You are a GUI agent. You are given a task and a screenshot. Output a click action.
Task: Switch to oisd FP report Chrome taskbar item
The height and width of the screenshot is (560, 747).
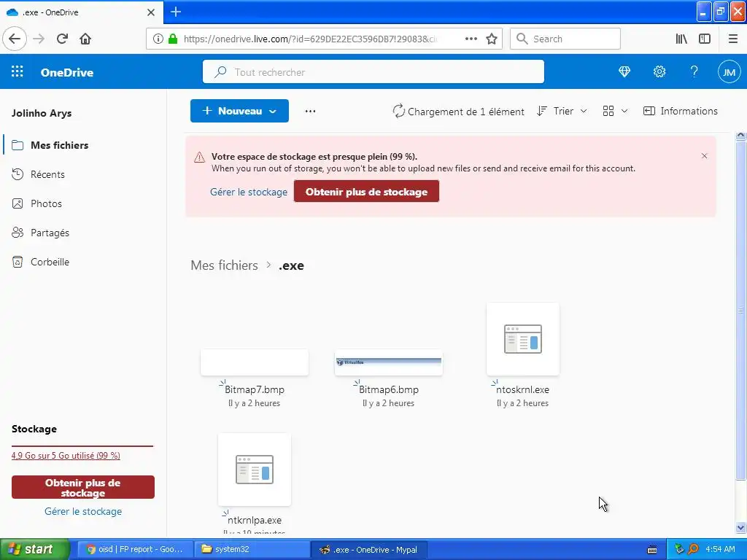pyautogui.click(x=135, y=549)
